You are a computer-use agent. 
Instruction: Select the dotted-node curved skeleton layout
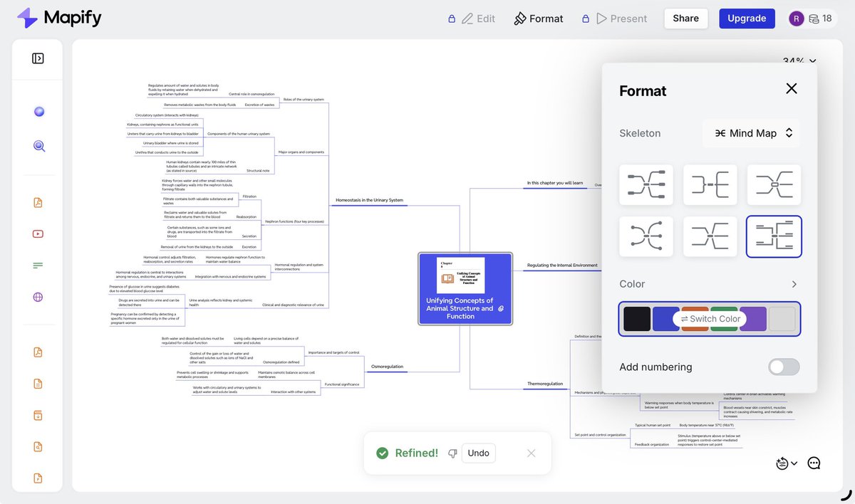point(646,236)
